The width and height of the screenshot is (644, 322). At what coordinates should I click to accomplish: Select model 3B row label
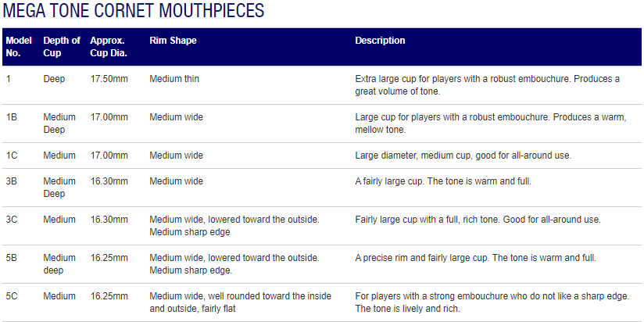[12, 181]
